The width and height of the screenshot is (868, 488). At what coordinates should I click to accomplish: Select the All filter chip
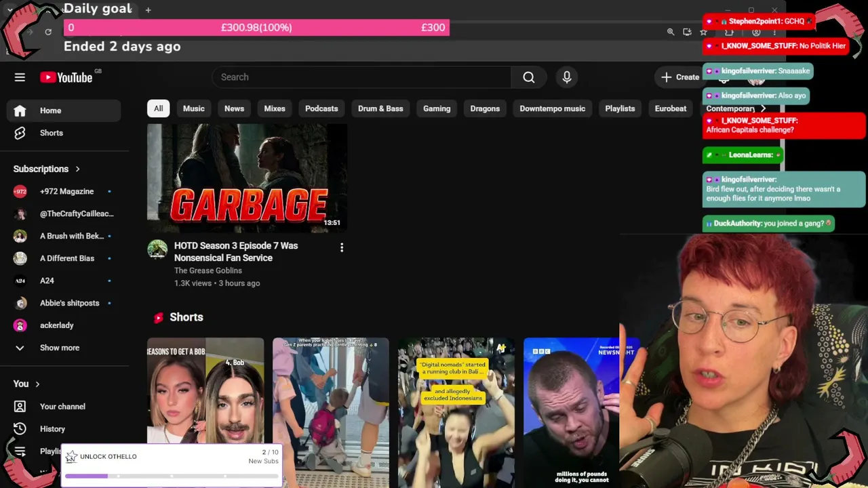(x=158, y=108)
